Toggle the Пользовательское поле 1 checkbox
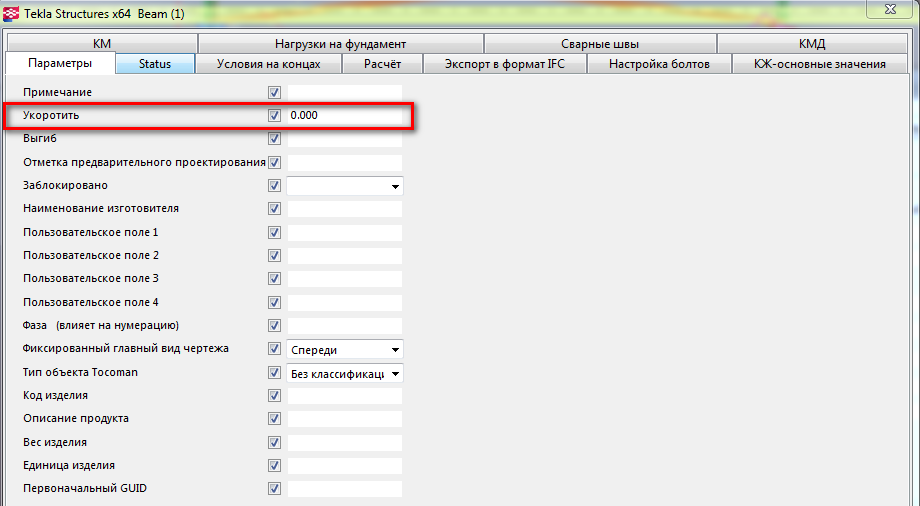 pyautogui.click(x=274, y=232)
